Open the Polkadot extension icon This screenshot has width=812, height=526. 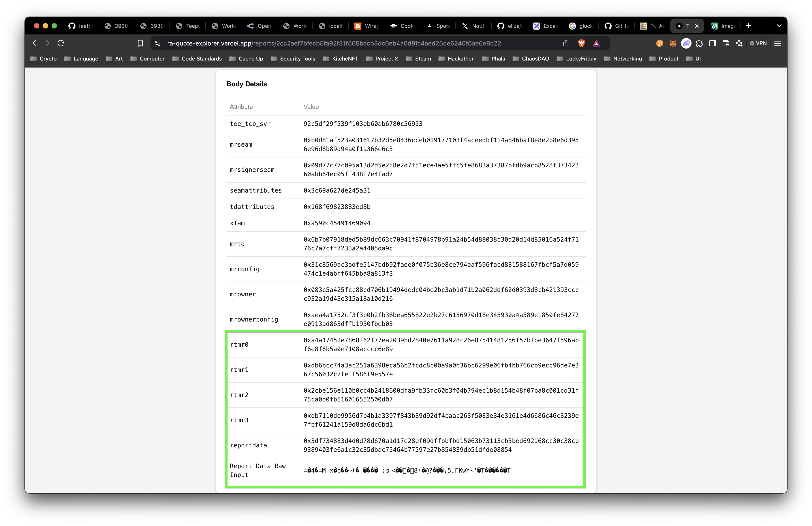pos(660,43)
